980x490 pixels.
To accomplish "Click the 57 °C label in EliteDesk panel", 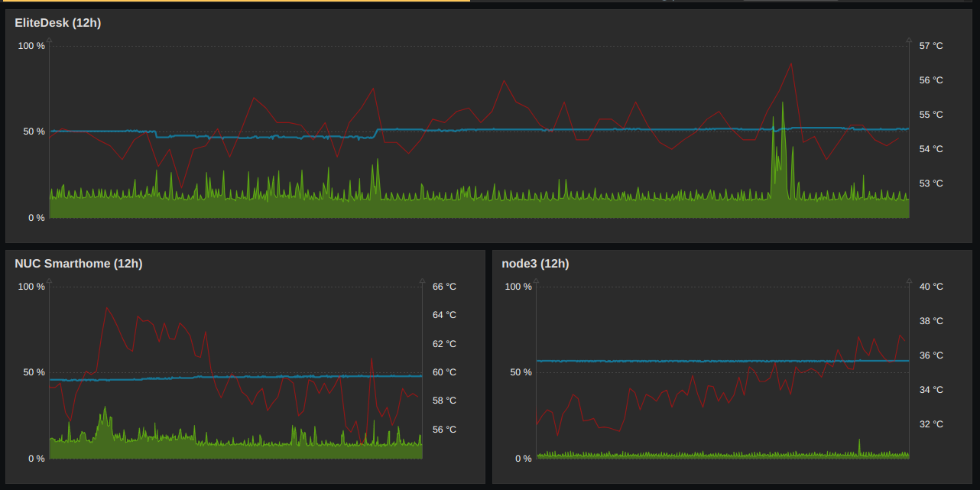I will 931,46.
